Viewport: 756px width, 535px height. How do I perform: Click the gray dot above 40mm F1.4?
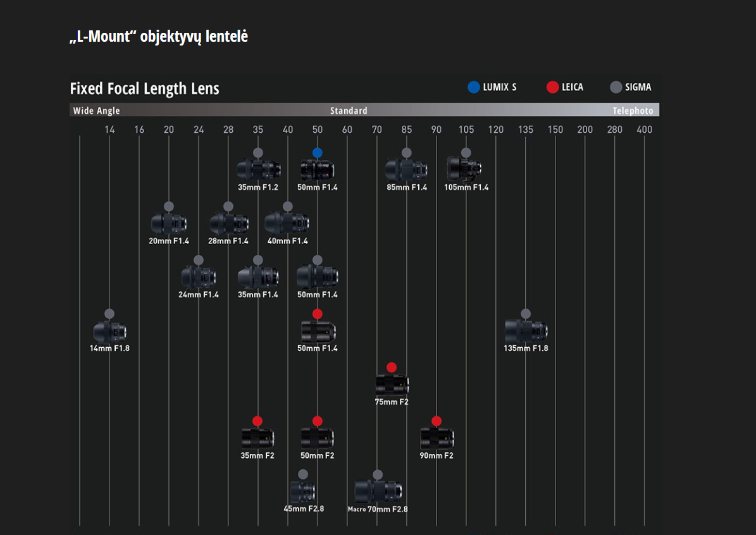click(287, 206)
